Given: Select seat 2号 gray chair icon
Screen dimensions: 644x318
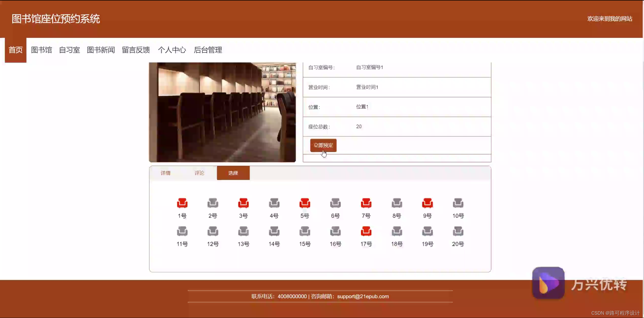Looking at the screenshot, I should (213, 203).
